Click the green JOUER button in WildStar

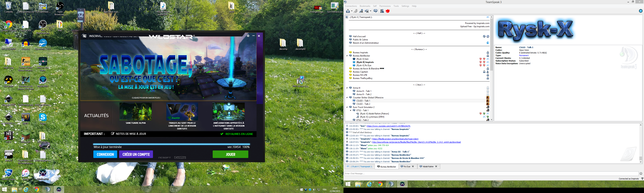[230, 154]
